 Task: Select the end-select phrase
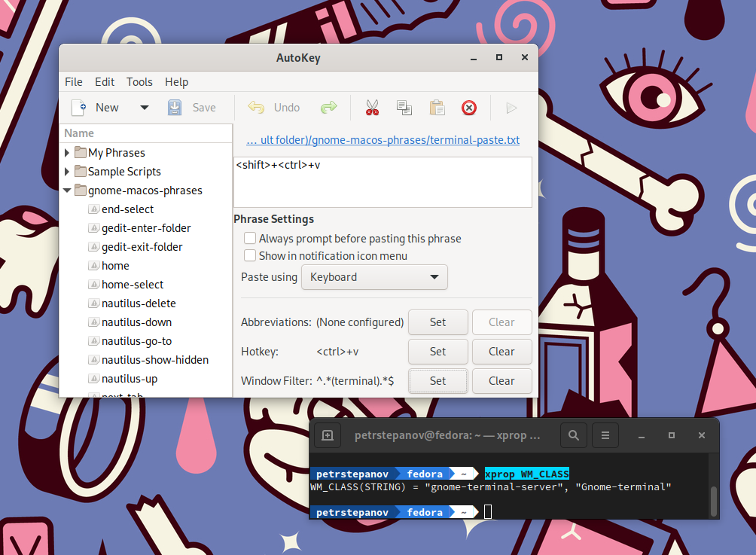point(127,209)
